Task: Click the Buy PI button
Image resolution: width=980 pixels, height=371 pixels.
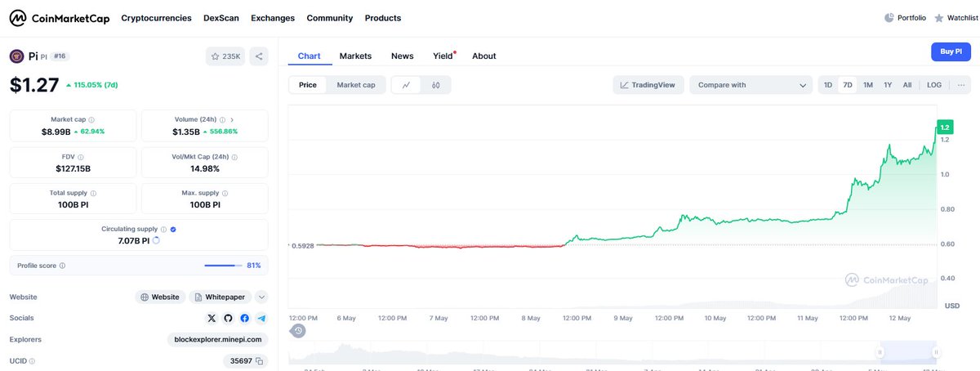Action: (951, 51)
